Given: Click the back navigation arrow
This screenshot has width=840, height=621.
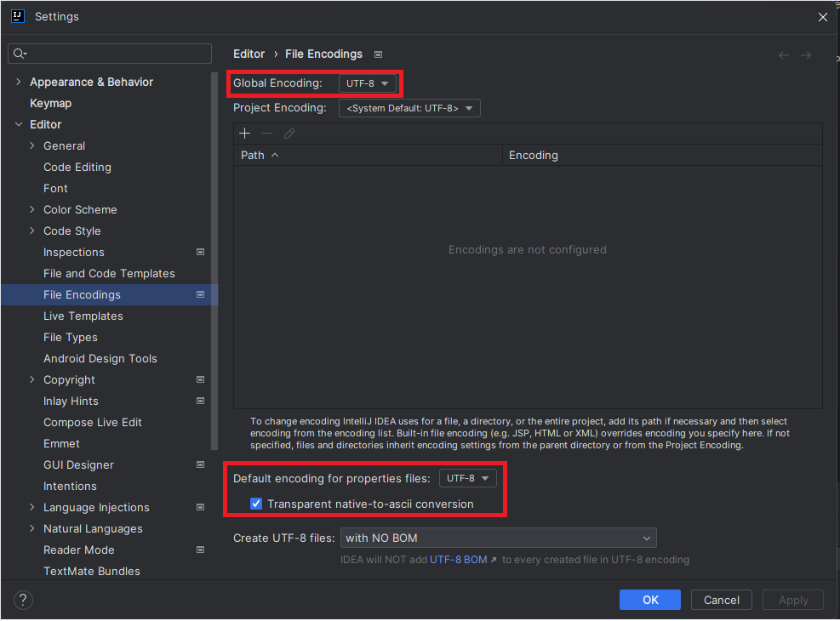Looking at the screenshot, I should (x=784, y=55).
